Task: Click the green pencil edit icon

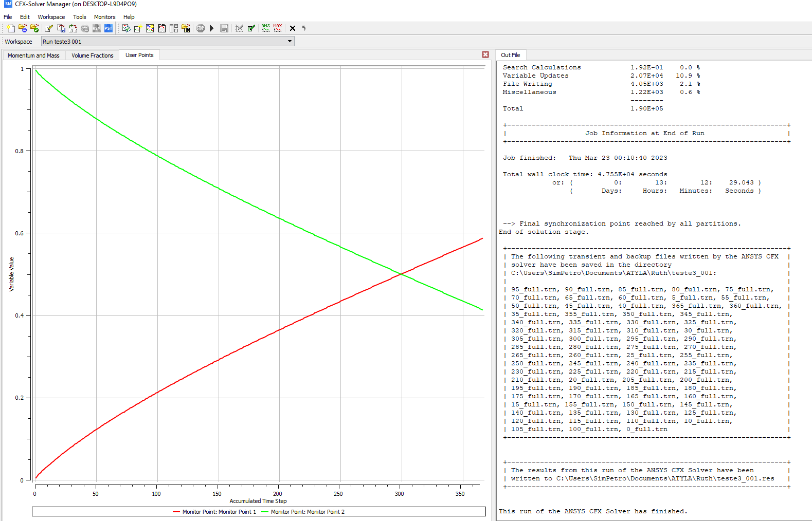Action: coord(251,28)
